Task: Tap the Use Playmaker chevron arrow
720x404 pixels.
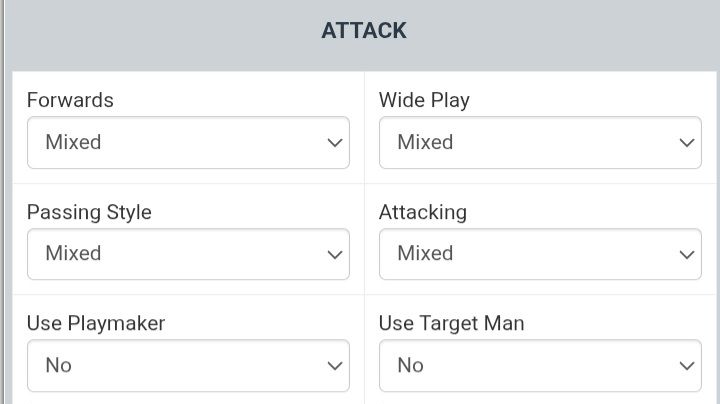Action: click(335, 366)
